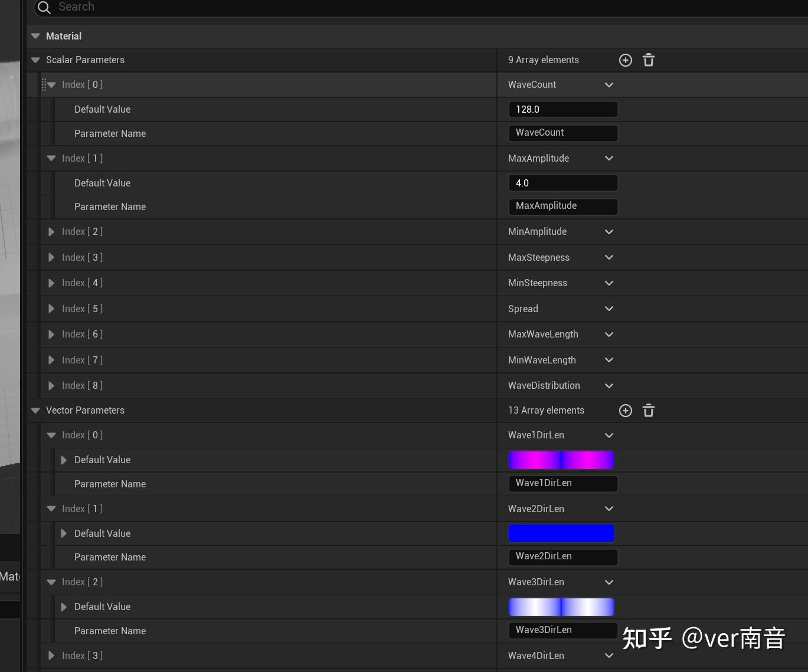Expand scalar Index [8] WaveDistribution
Screen dimensions: 808x672
click(51, 386)
